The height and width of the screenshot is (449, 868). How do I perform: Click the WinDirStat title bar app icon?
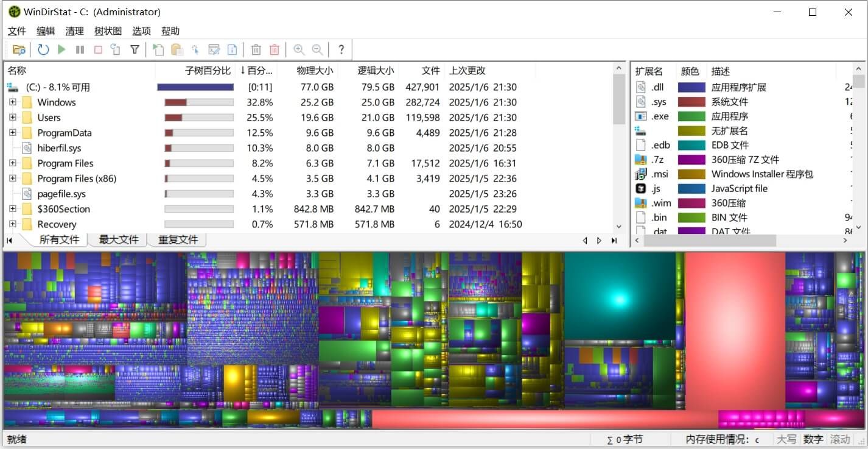14,12
